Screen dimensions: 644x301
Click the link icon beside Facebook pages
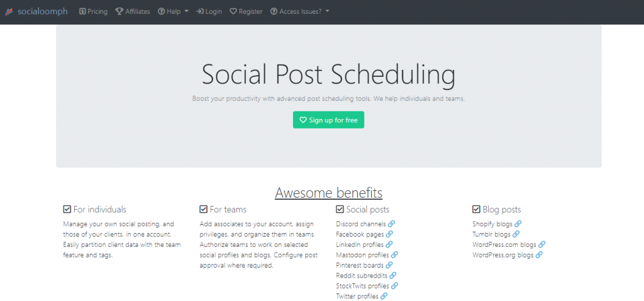coord(389,234)
